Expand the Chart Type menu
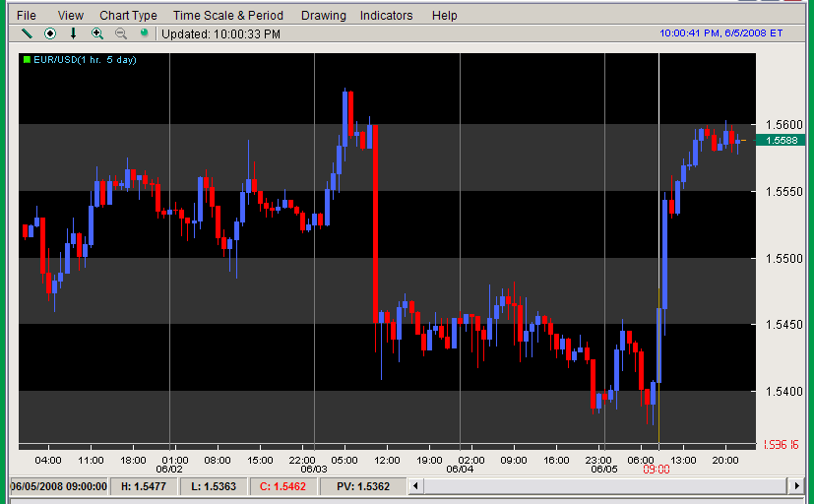The width and height of the screenshot is (814, 504). (128, 15)
